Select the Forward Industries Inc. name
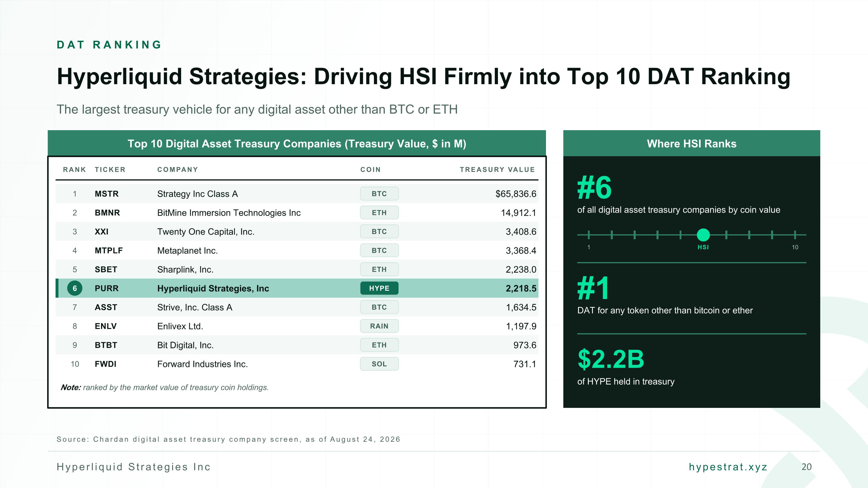Viewport: 868px width, 488px height. tap(203, 364)
